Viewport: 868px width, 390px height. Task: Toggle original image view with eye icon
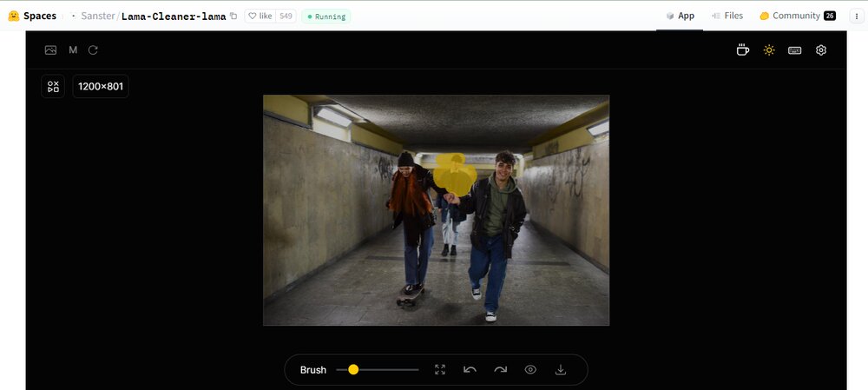(530, 370)
